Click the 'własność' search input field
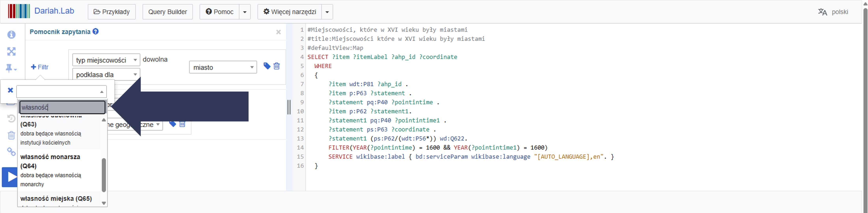This screenshot has height=213, width=868. point(62,108)
